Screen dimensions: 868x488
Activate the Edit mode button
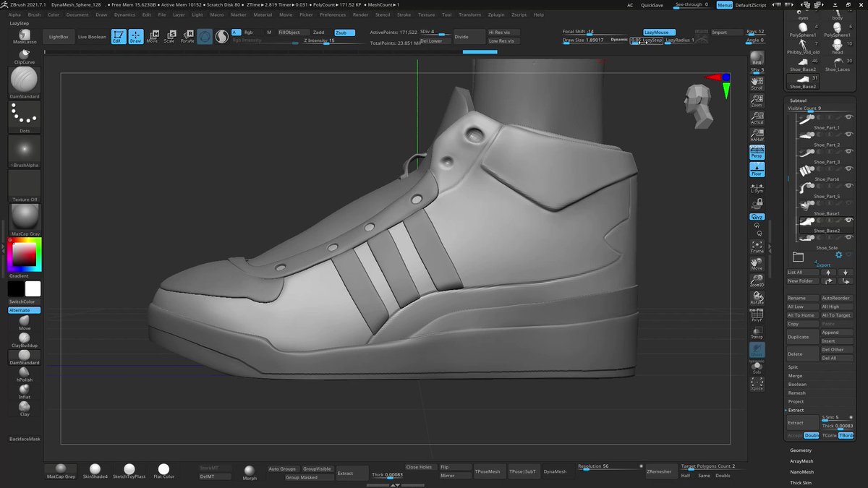(x=119, y=36)
